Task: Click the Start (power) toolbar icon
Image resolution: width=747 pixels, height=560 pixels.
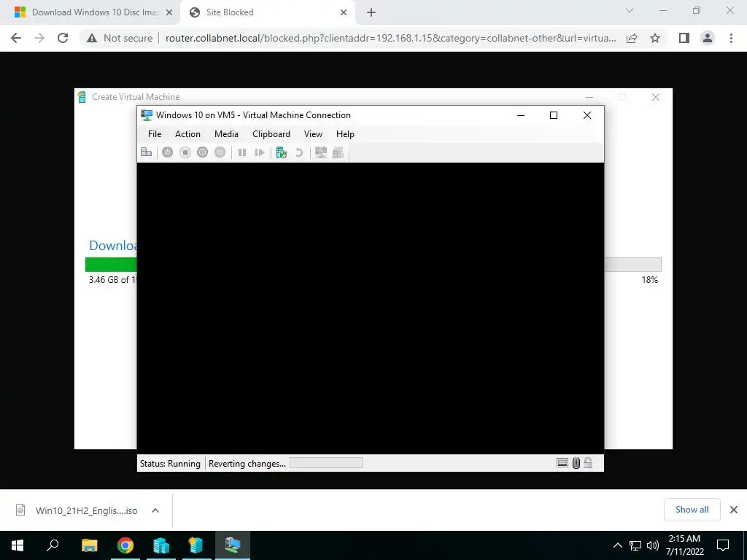Action: point(167,152)
